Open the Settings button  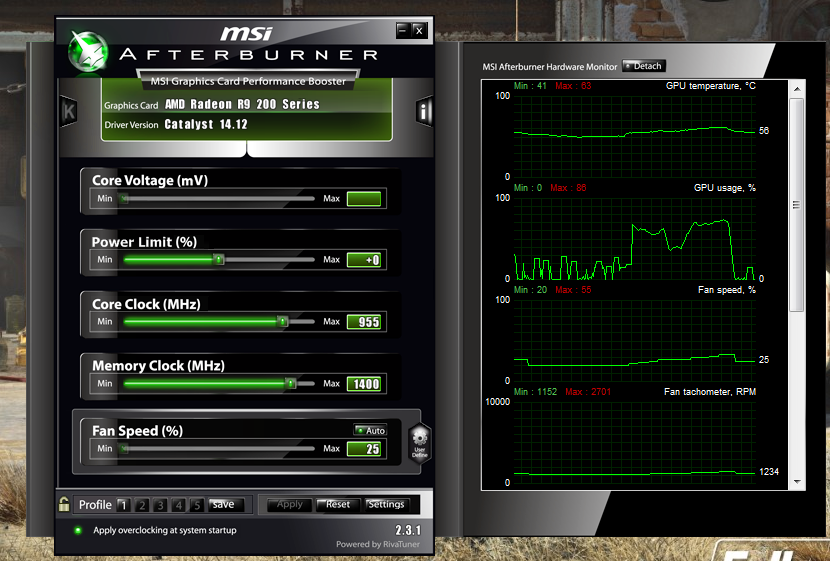(x=386, y=504)
